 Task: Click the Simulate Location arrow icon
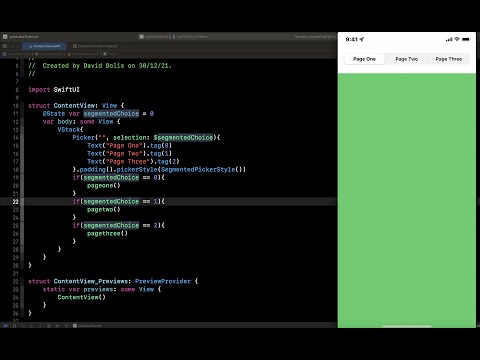coord(66,326)
